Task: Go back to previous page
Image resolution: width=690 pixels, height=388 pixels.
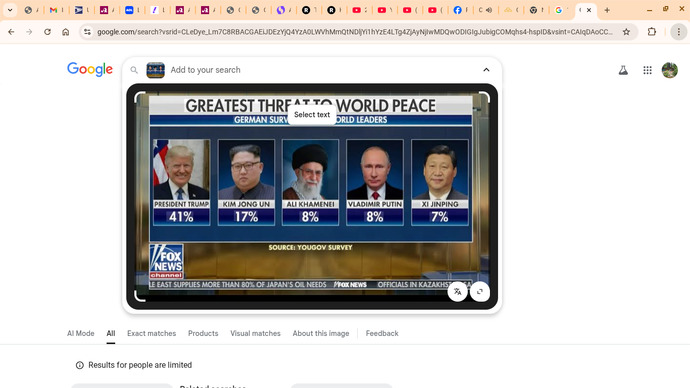Action: click(x=11, y=32)
